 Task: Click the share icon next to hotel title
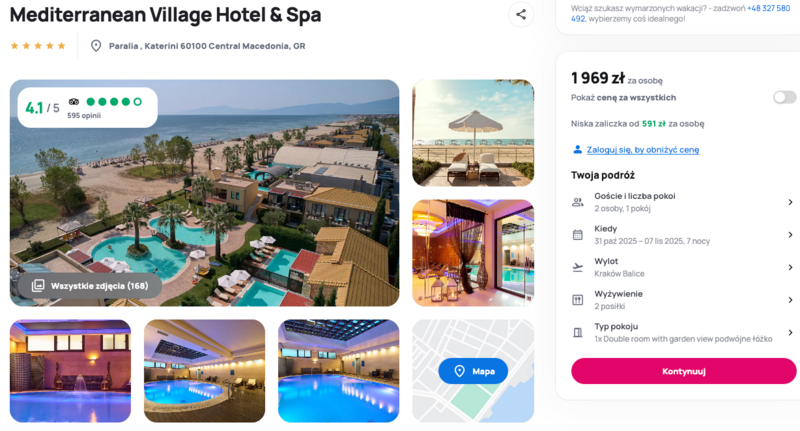521,15
